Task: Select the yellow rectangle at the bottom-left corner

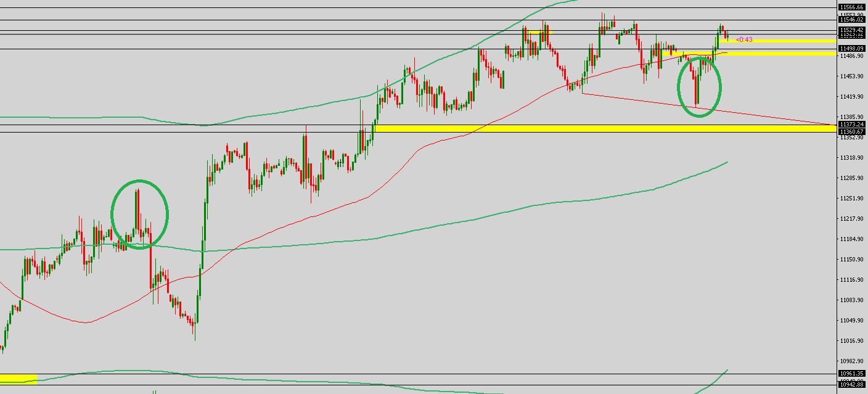Action: [x=18, y=378]
